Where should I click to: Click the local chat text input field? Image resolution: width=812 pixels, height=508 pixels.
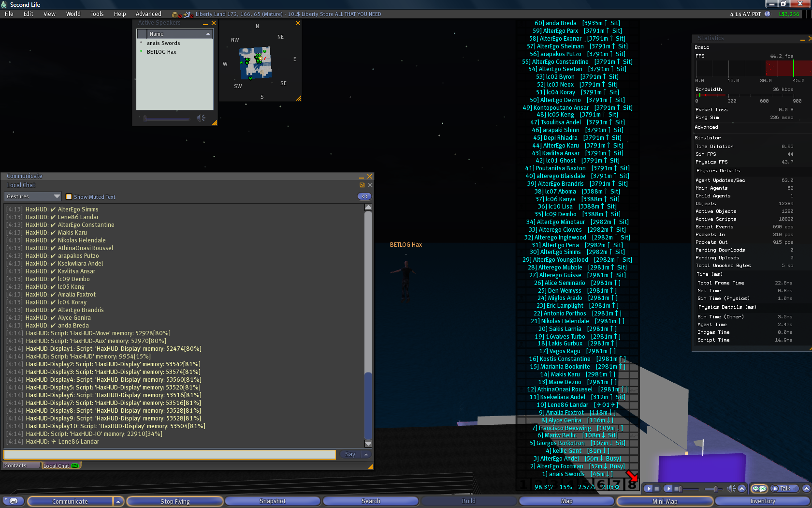170,454
